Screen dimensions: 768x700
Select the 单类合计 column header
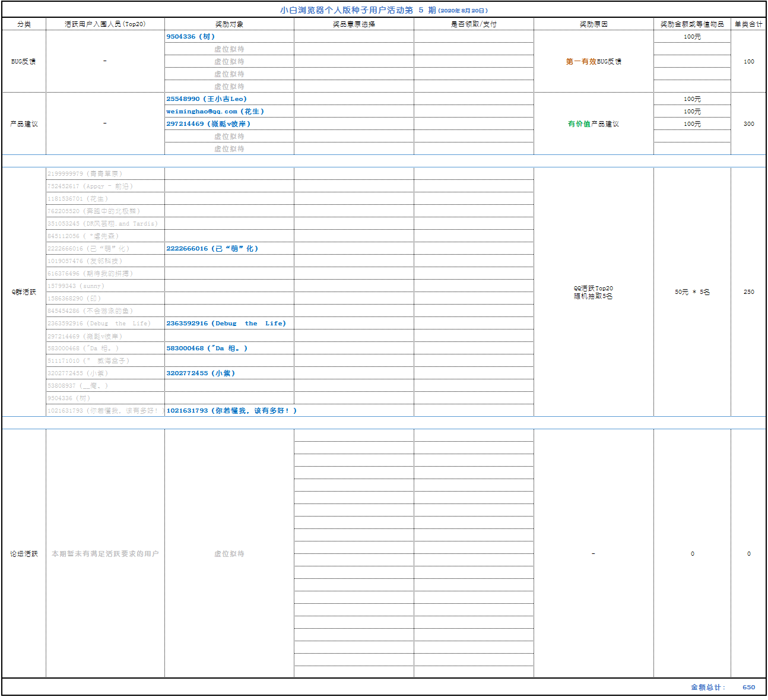[748, 24]
